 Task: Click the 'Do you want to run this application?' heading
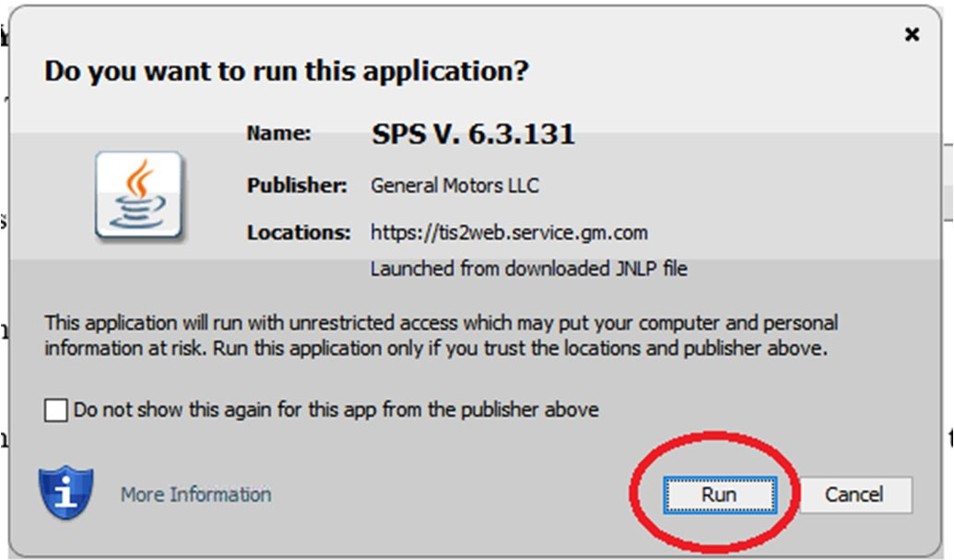[x=287, y=71]
